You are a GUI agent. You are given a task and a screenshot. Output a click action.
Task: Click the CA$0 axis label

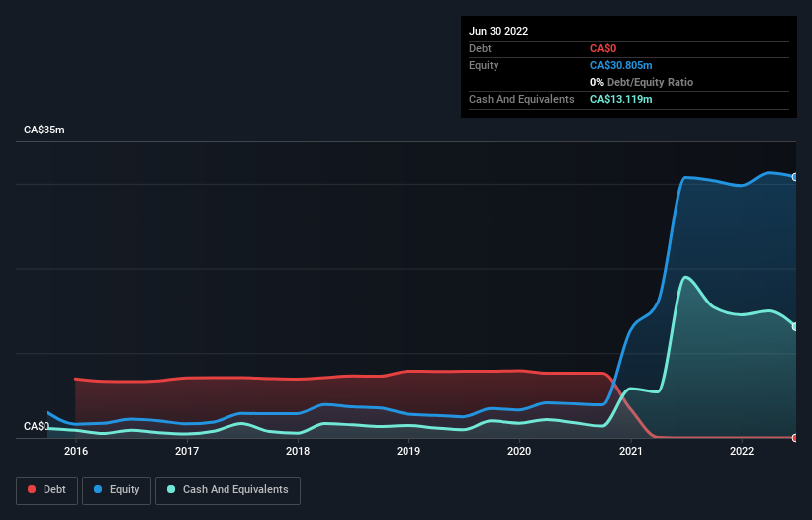(x=37, y=426)
